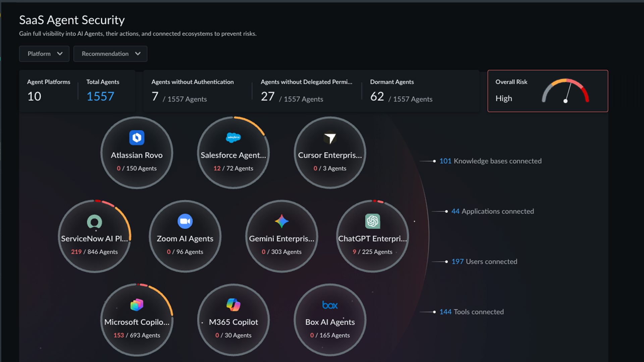
Task: Open the Recommendation filter dropdown
Action: click(x=110, y=54)
